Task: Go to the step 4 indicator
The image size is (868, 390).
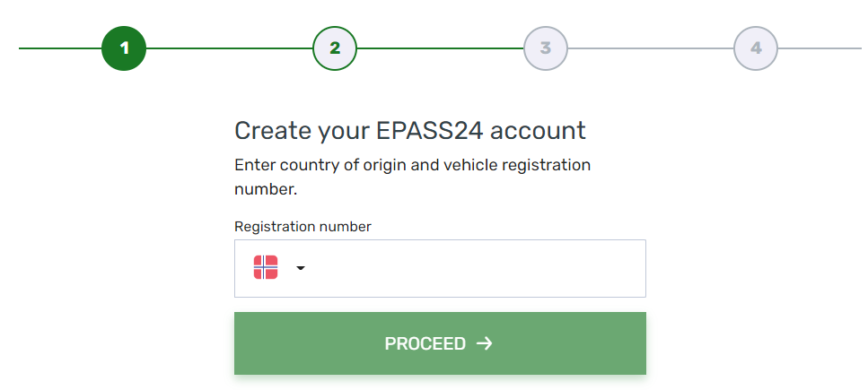Action: coord(756,48)
